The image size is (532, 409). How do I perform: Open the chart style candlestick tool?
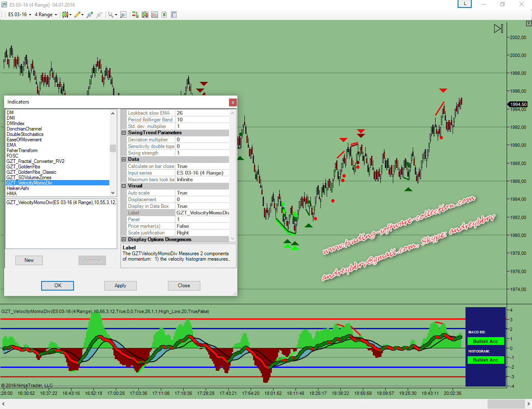coord(65,15)
